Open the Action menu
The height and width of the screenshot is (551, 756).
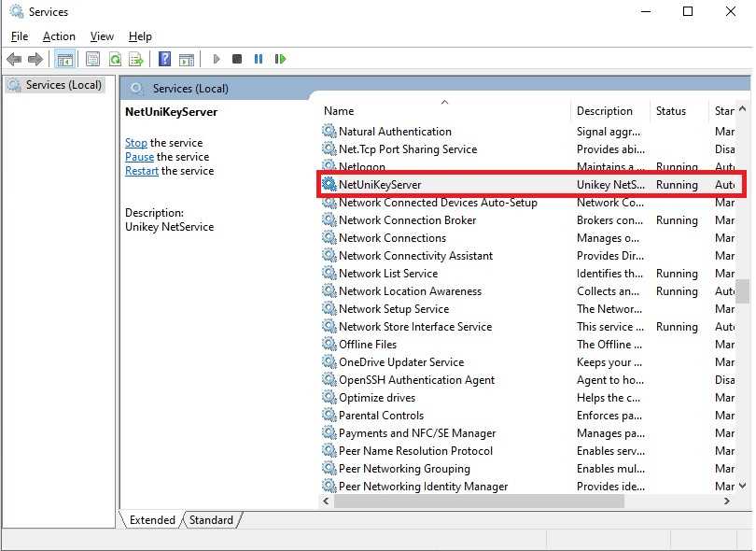pyautogui.click(x=59, y=36)
